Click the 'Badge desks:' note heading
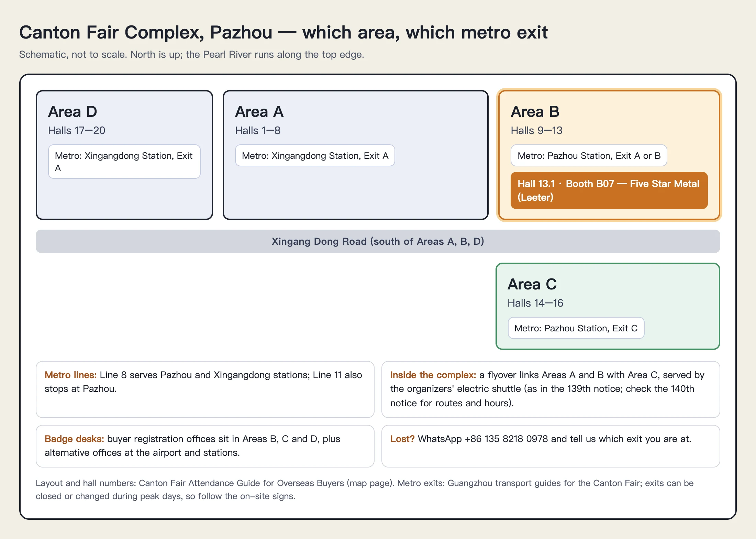The width and height of the screenshot is (756, 539). tap(74, 439)
